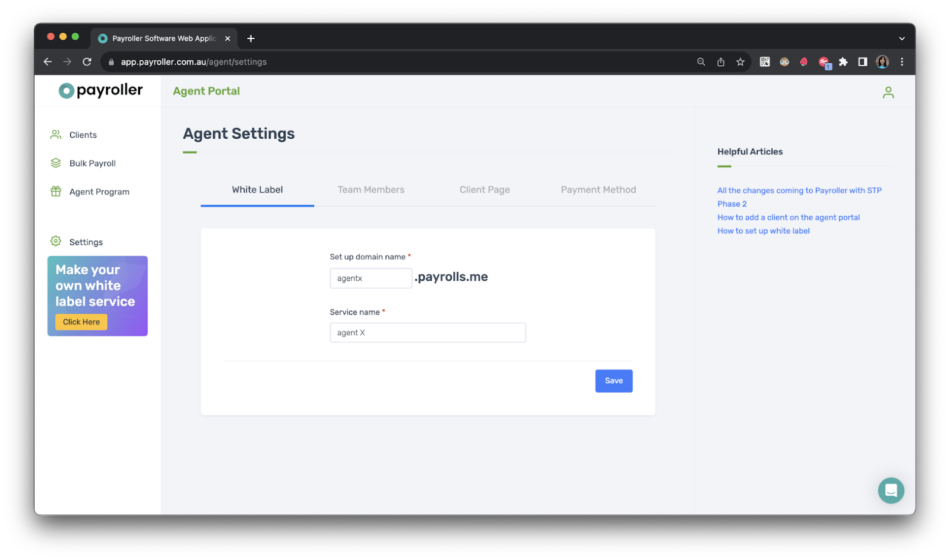Open the Chrome three-dot menu
Viewport: 950px width, 560px height.
(x=902, y=62)
